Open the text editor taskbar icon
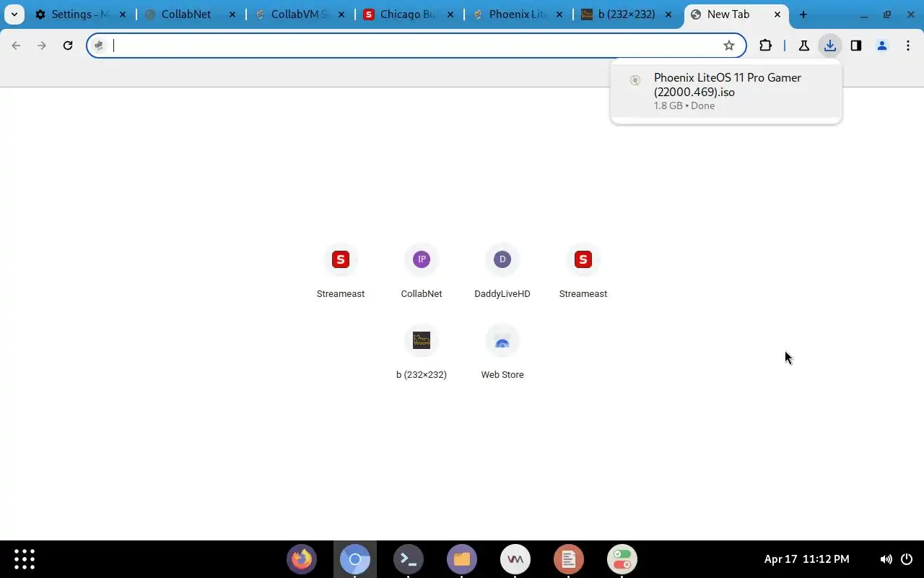Image resolution: width=924 pixels, height=578 pixels. tap(569, 559)
